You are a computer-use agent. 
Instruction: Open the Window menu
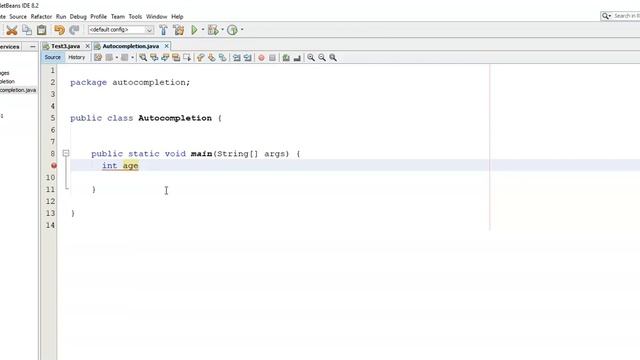(156, 17)
